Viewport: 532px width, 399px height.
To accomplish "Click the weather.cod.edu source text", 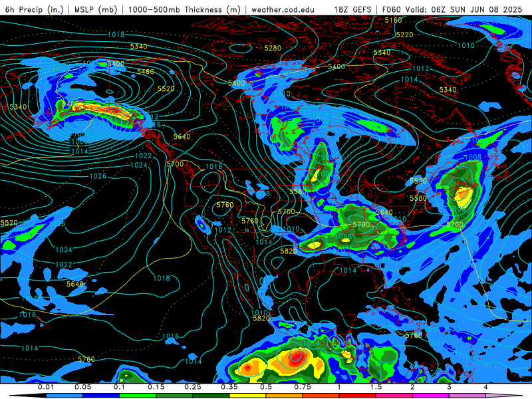I will (x=283, y=9).
